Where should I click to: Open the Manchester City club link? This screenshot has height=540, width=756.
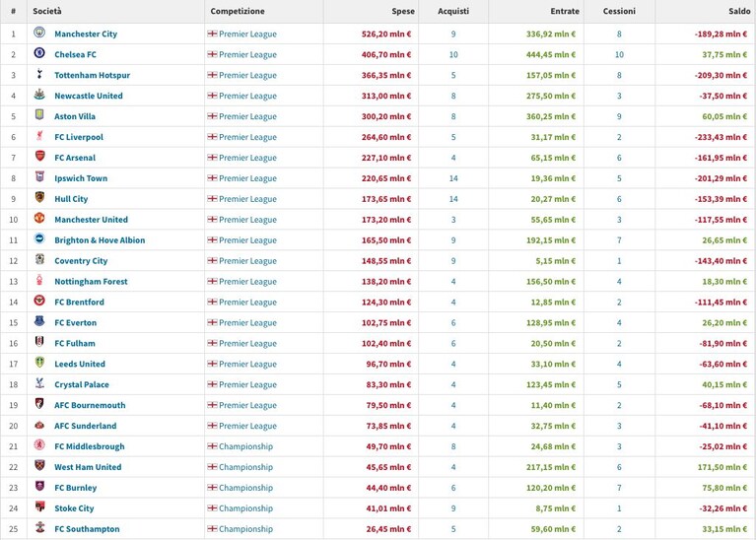point(86,34)
